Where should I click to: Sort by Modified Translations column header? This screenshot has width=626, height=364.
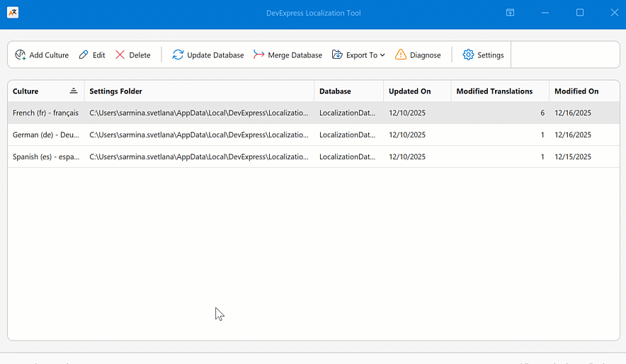(x=500, y=91)
